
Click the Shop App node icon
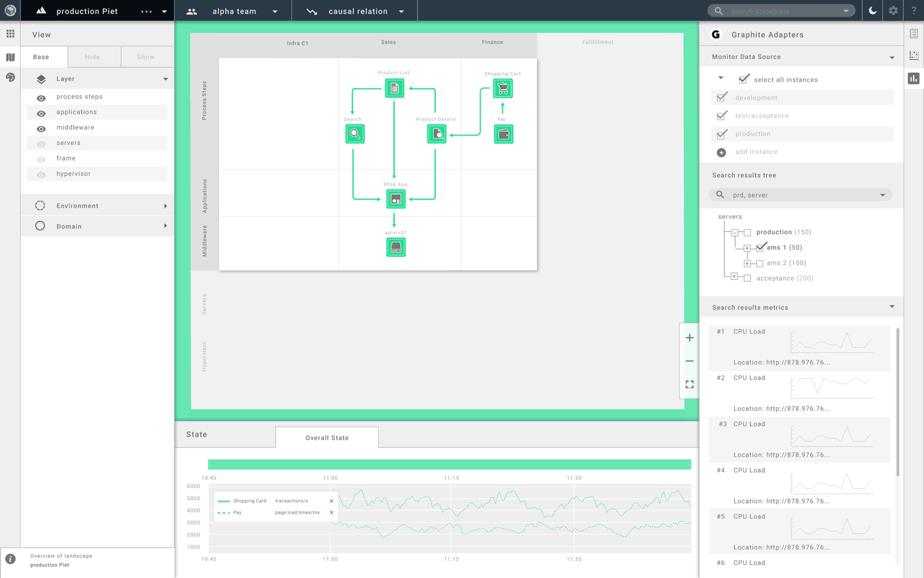pos(396,199)
